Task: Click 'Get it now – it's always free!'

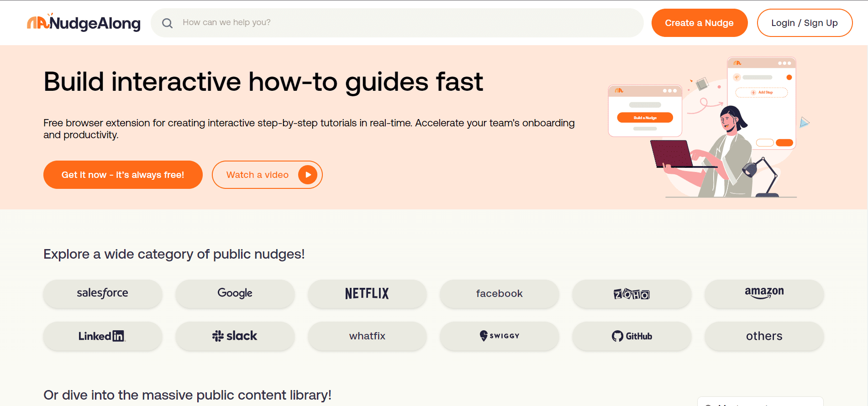Action: (x=123, y=175)
